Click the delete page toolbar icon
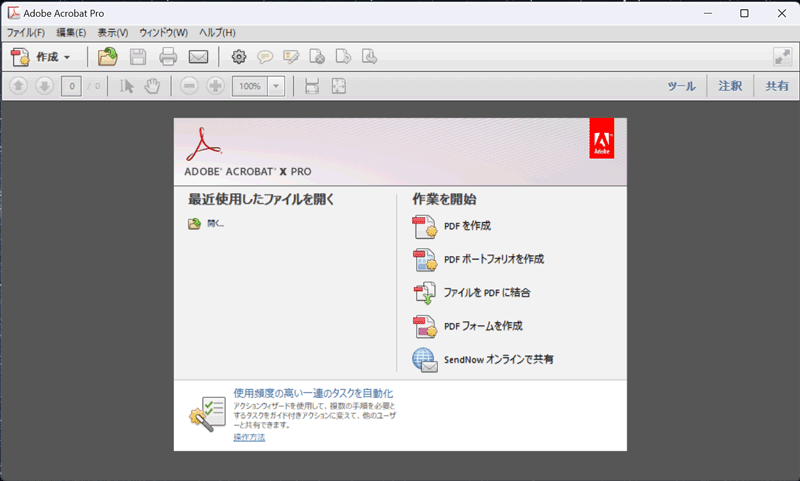The image size is (800, 481). [x=317, y=57]
